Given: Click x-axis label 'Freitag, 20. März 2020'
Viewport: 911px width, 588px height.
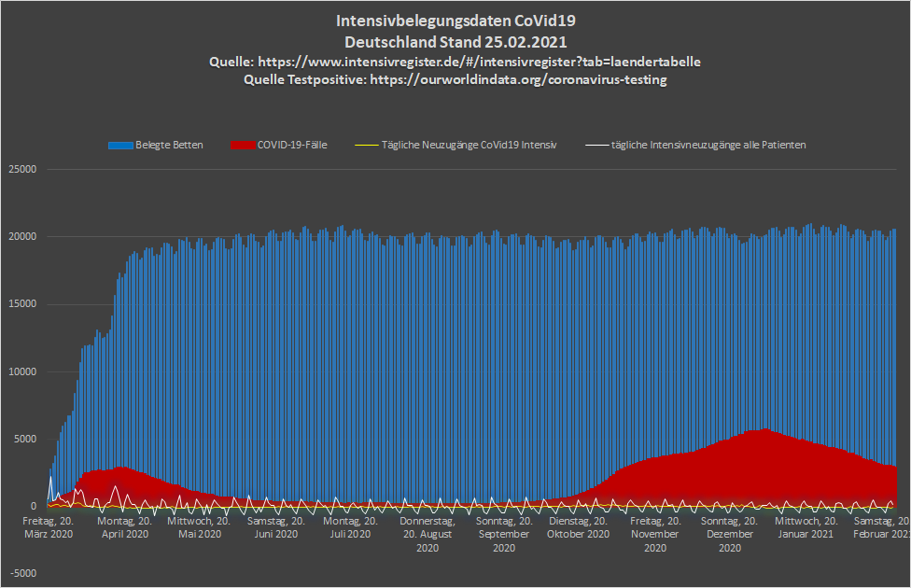Looking at the screenshot, I should [x=49, y=527].
